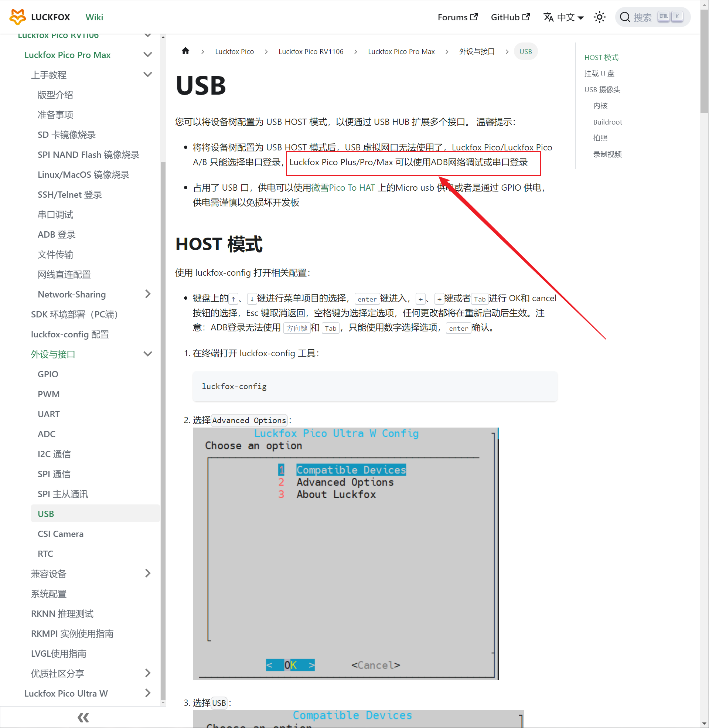This screenshot has height=728, width=709.
Task: Open RKNN 推理测试 page
Action: [x=62, y=613]
